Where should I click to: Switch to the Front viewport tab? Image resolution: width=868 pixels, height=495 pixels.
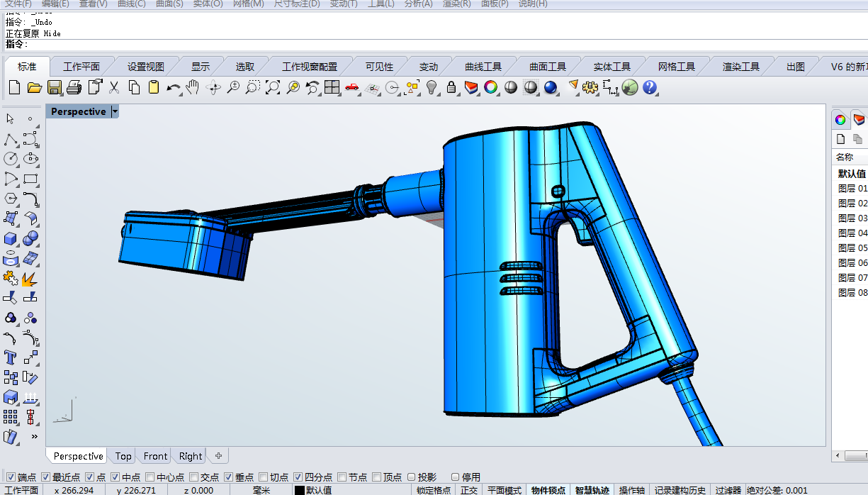156,456
